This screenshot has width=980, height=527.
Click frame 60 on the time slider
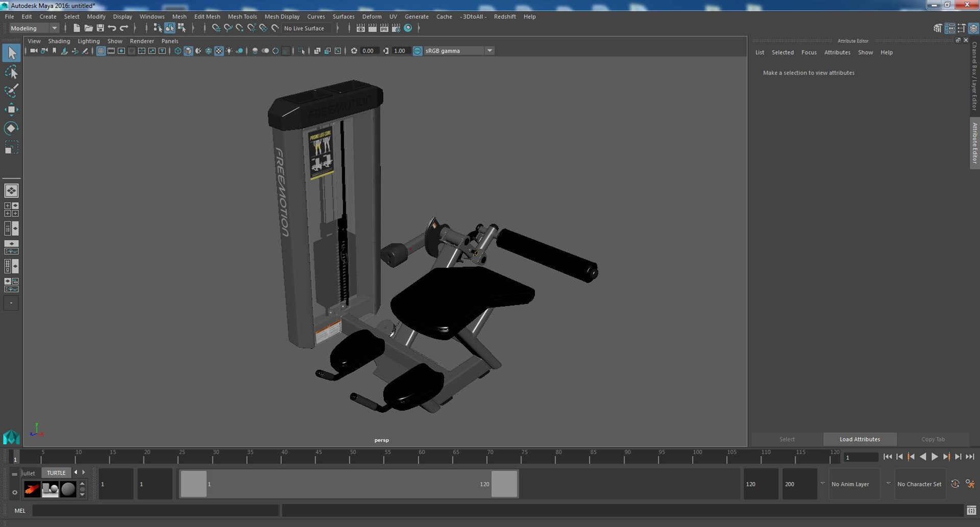[x=419, y=457]
